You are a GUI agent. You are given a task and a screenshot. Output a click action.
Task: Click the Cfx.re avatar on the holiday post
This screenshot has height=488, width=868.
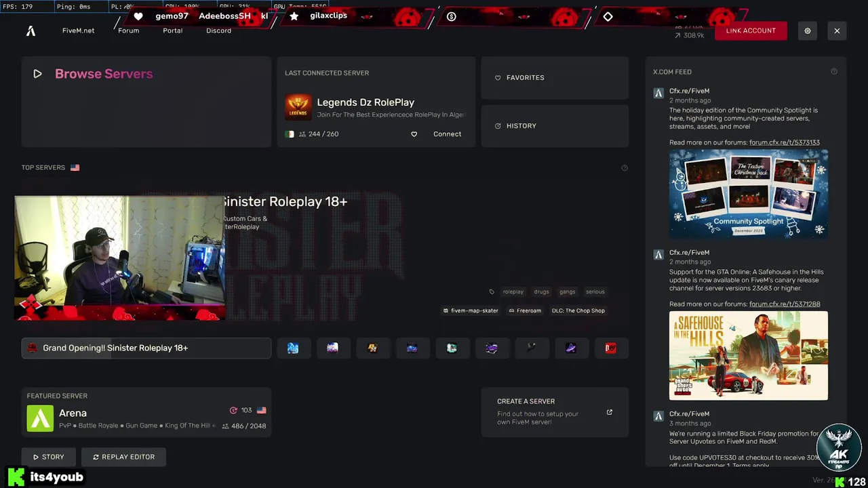[x=658, y=93]
